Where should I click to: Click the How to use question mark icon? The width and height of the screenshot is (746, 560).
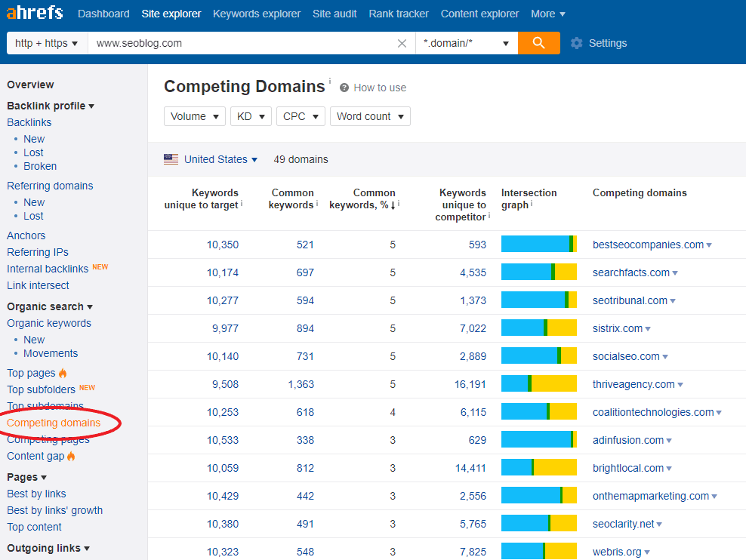coord(344,88)
